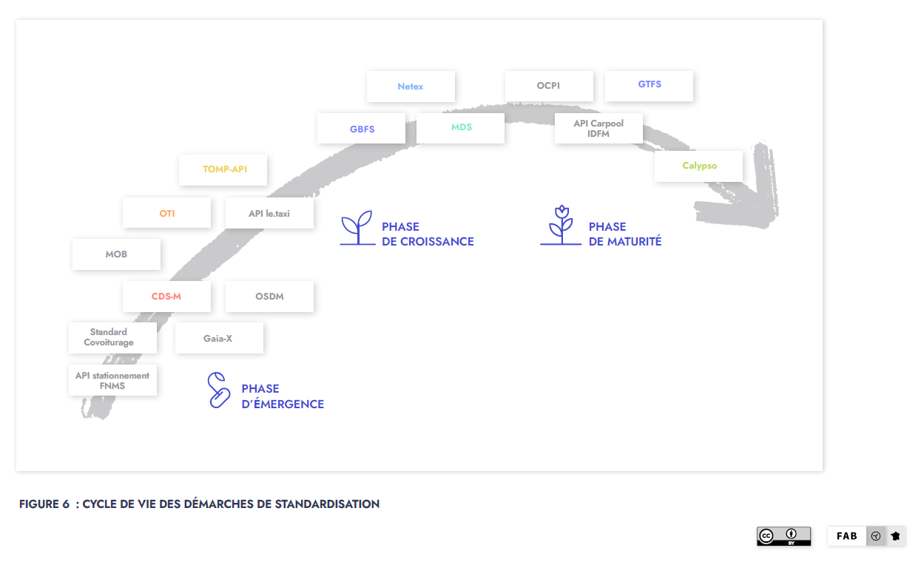The height and width of the screenshot is (562, 924).
Task: Expand the Standard Covoiturage entry
Action: coord(112,337)
